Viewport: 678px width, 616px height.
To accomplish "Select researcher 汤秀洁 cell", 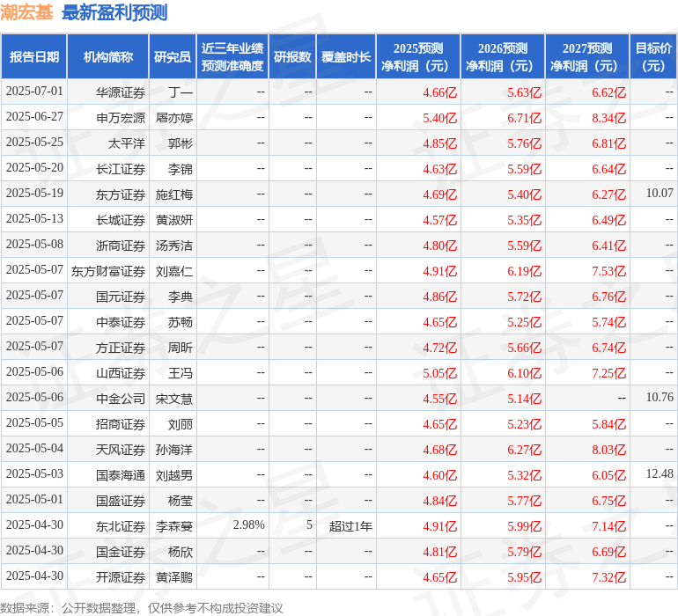I will click(x=174, y=246).
